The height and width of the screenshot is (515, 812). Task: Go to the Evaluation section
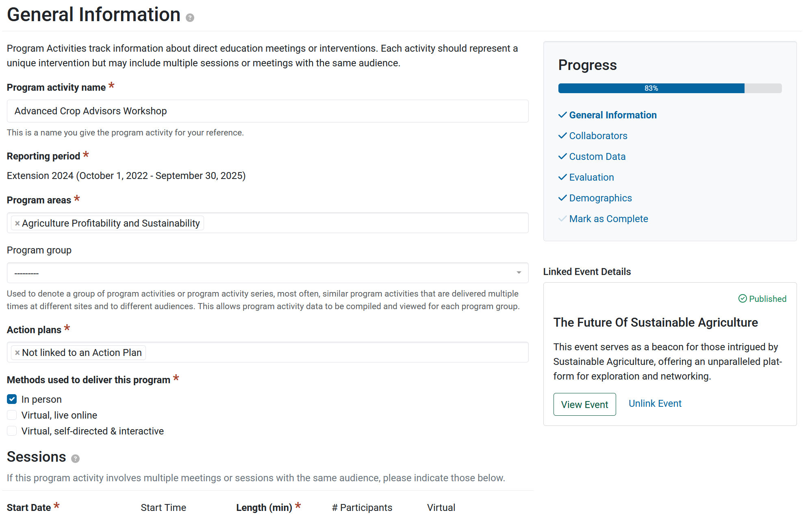pos(591,177)
